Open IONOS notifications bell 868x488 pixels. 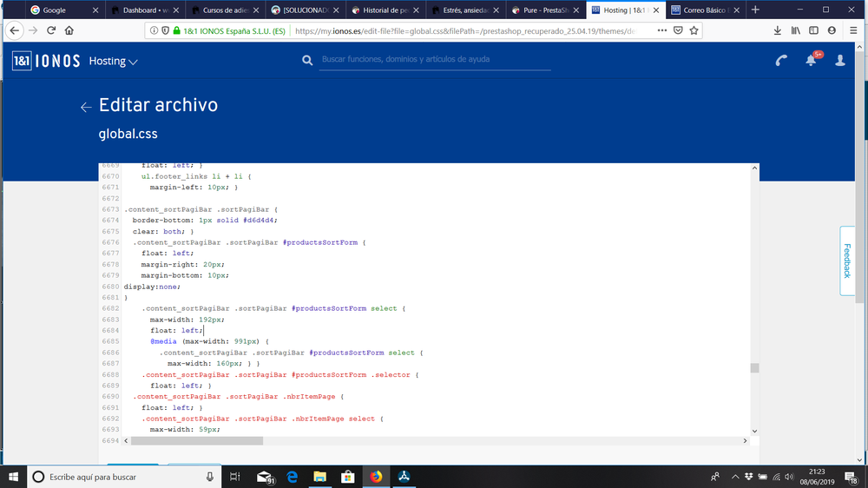[x=811, y=61]
